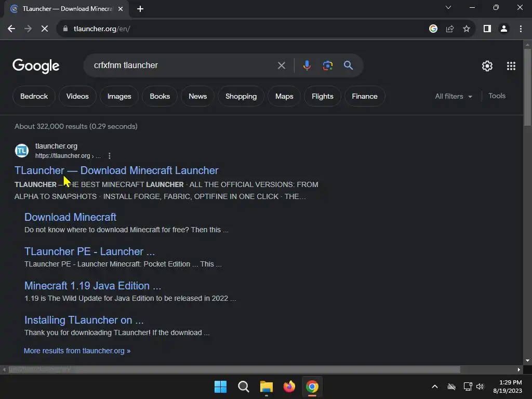View site security lock info
532x399 pixels.
65,29
